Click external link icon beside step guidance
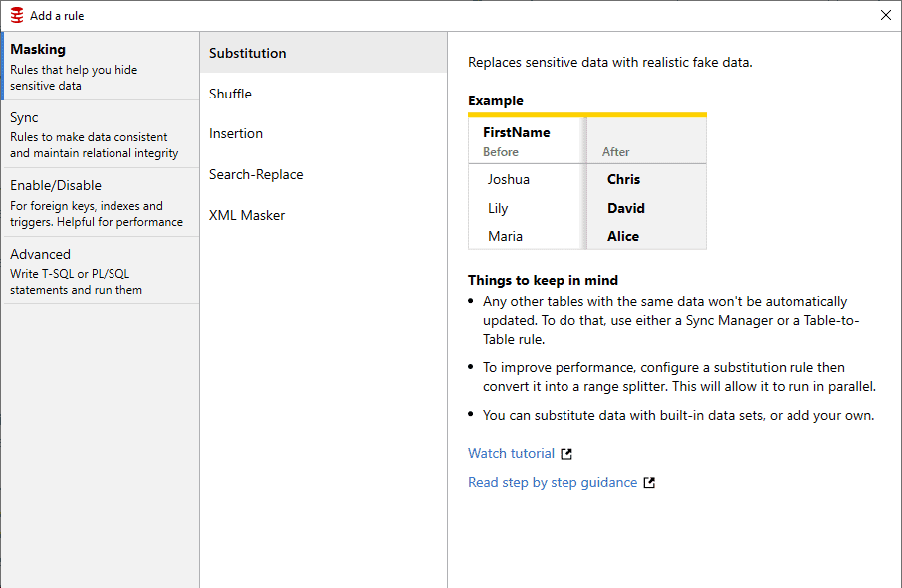 coord(649,483)
